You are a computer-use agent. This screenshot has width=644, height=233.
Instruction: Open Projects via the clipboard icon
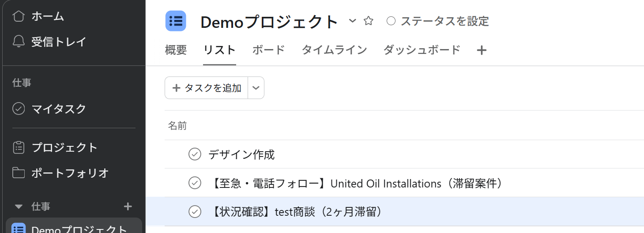(x=19, y=147)
